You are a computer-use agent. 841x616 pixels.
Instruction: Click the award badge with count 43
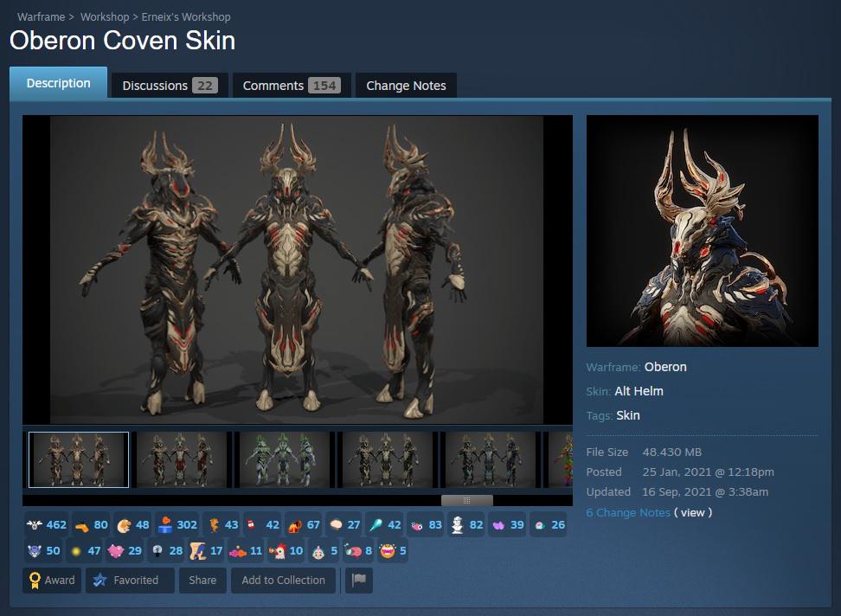221,524
